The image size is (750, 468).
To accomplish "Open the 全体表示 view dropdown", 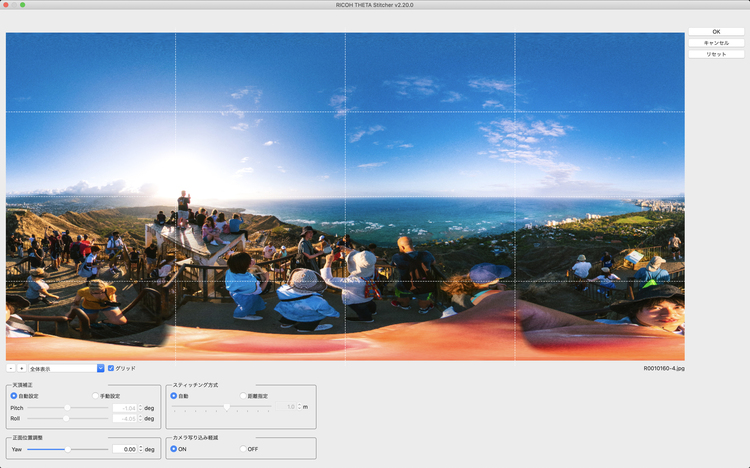I will click(66, 368).
